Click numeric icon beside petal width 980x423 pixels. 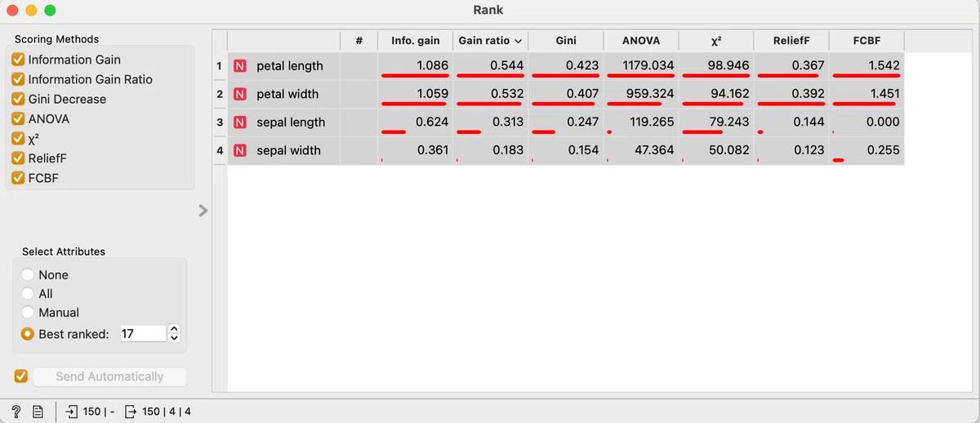[241, 94]
